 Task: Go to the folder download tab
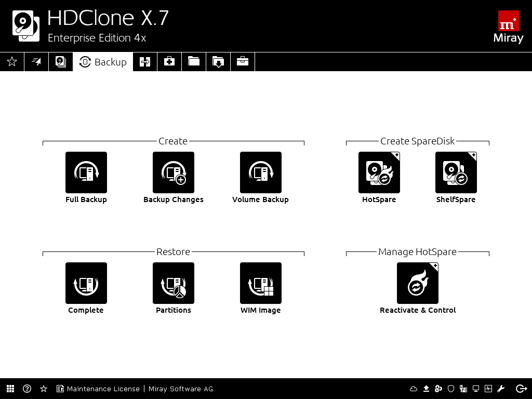tap(218, 62)
